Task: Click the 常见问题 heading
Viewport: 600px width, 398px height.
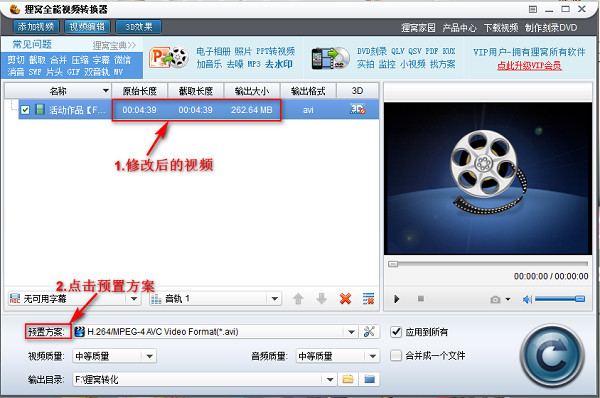Action: tap(32, 44)
